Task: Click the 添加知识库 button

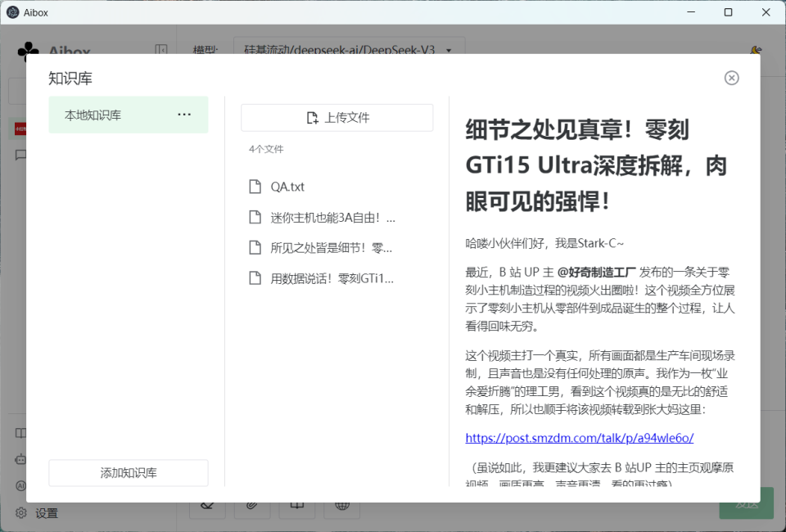Action: [129, 473]
